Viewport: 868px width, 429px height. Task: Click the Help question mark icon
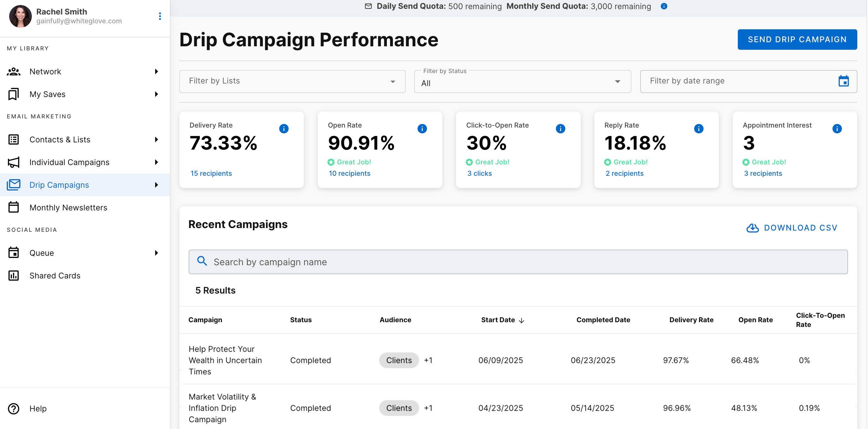[14, 409]
